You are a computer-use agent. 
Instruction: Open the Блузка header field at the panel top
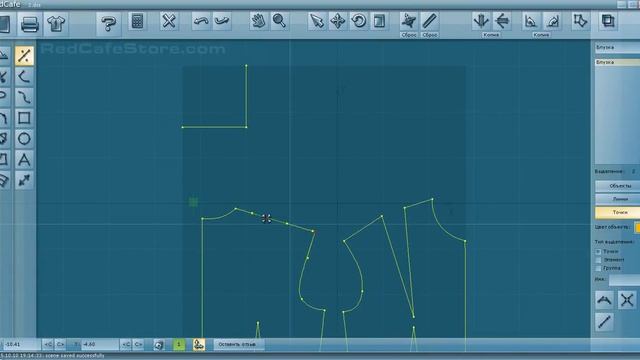[617, 47]
